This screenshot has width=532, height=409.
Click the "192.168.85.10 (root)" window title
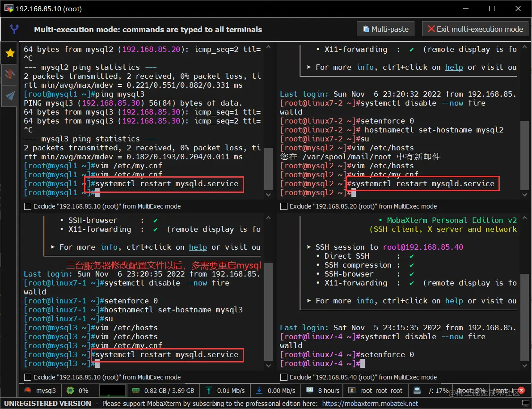click(49, 9)
